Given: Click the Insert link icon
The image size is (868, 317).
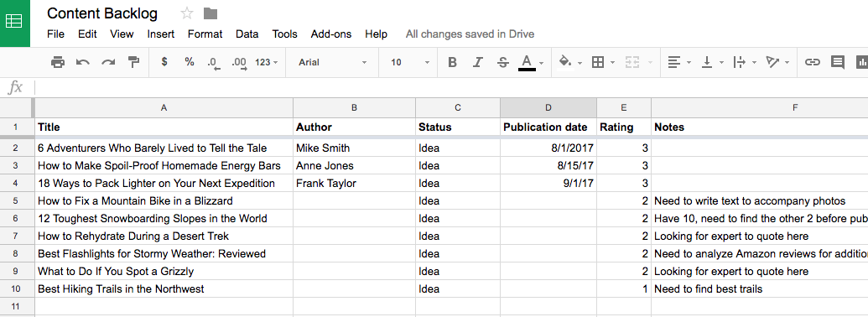Looking at the screenshot, I should point(812,63).
